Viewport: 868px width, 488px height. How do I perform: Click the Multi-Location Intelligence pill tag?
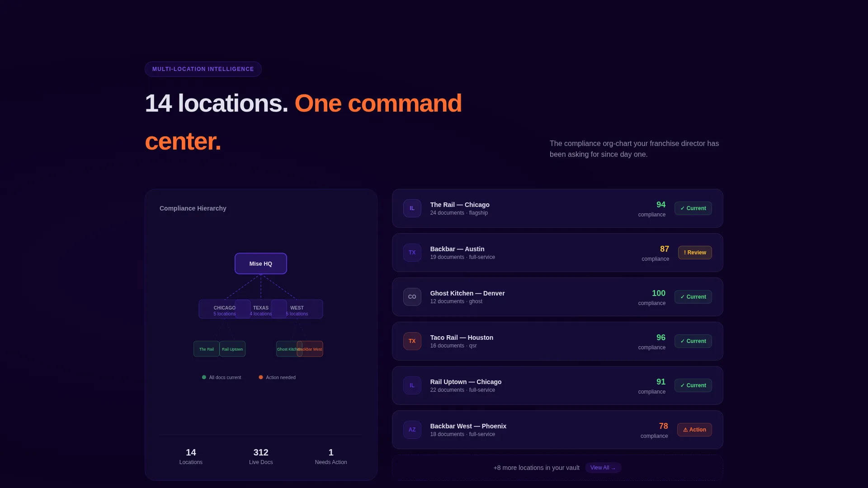coord(203,69)
